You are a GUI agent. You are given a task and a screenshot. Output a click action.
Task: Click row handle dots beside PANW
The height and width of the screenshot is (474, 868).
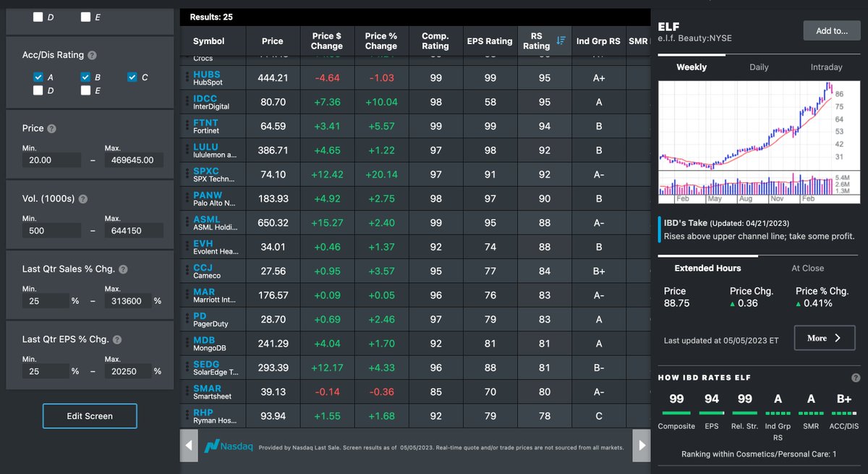click(187, 198)
